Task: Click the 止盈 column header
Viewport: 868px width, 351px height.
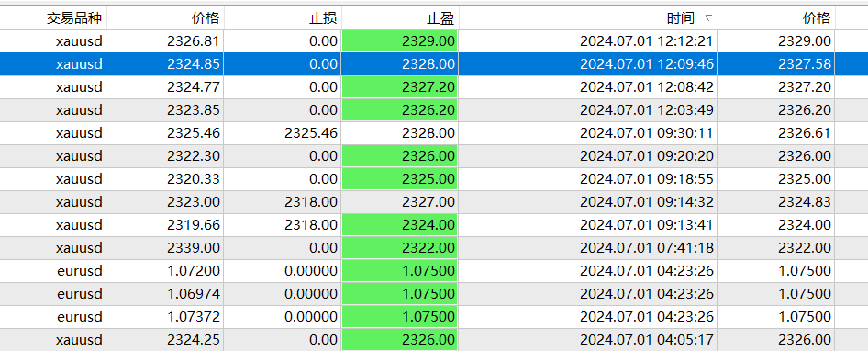Action: pyautogui.click(x=440, y=18)
